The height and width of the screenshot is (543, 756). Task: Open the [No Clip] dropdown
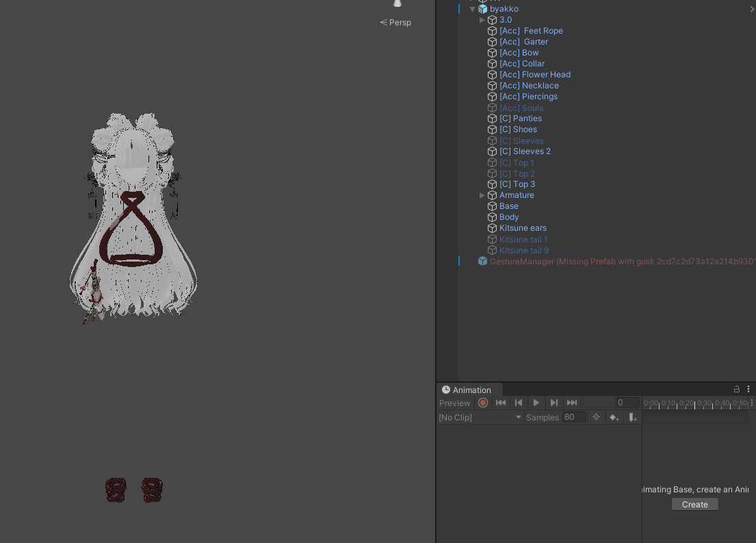tap(480, 418)
